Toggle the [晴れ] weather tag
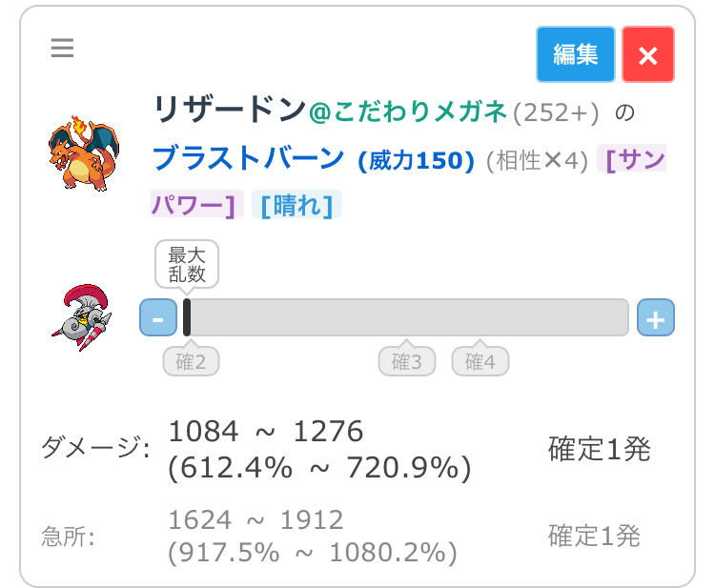715x588 pixels. (296, 205)
